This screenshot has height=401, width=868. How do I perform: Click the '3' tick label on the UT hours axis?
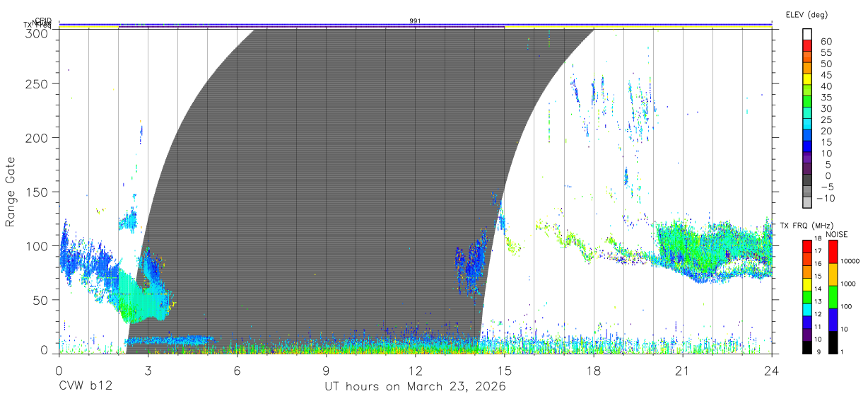tap(148, 371)
